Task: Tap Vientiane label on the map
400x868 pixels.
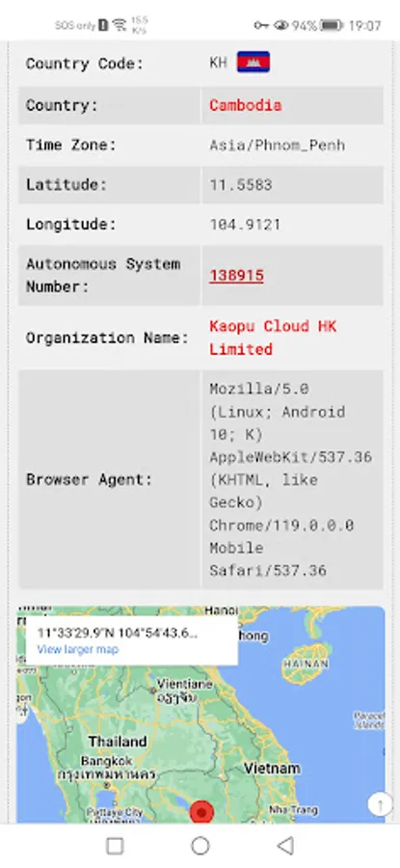Action: (184, 684)
